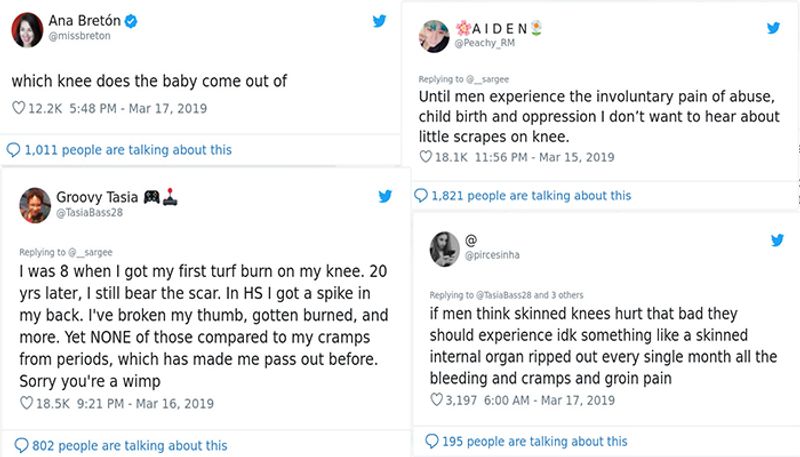Like AIDEN's tweet with 18.1K heart
Screen dimensions: 800x457
tap(426, 157)
